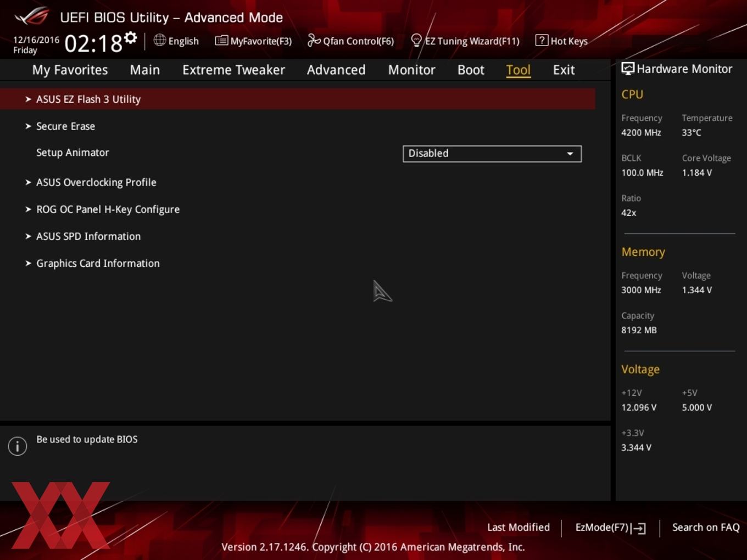This screenshot has width=747, height=560.
Task: Click the Hot Keys question mark icon
Action: pos(542,40)
